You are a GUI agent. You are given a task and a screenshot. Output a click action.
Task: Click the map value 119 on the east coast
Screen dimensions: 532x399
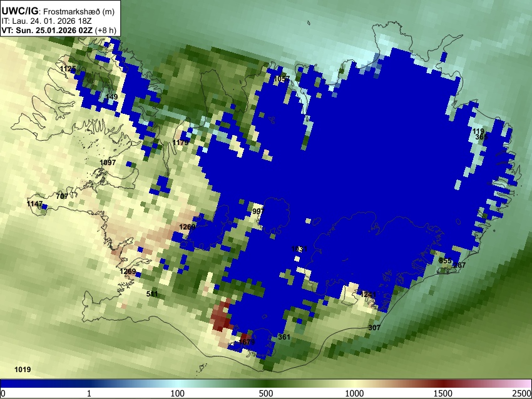click(478, 131)
